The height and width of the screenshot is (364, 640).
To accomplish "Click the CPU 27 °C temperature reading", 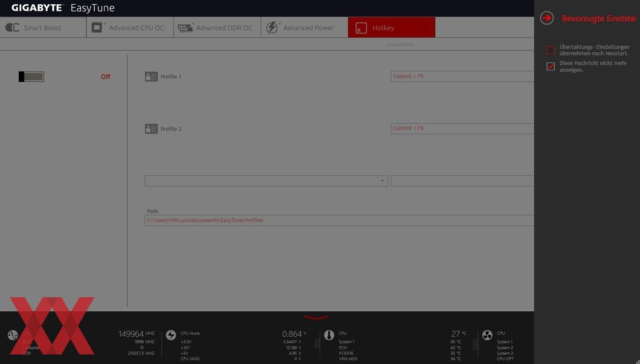I will tap(458, 334).
